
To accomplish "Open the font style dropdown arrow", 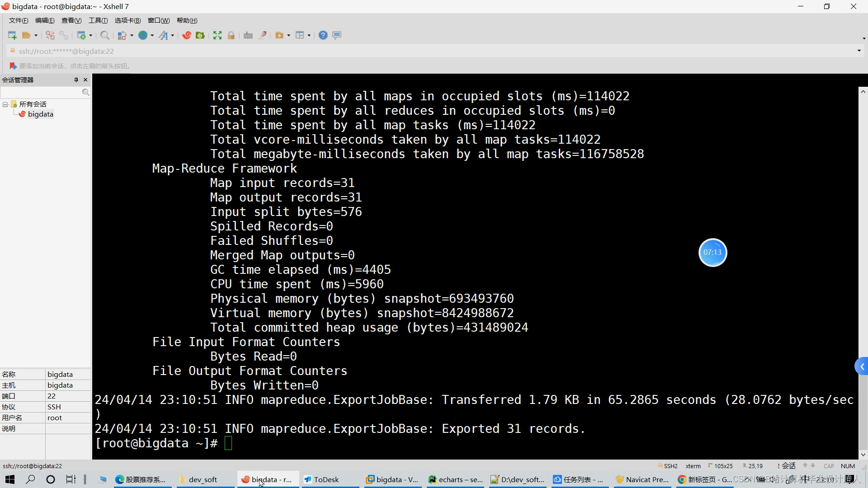I will tap(173, 35).
